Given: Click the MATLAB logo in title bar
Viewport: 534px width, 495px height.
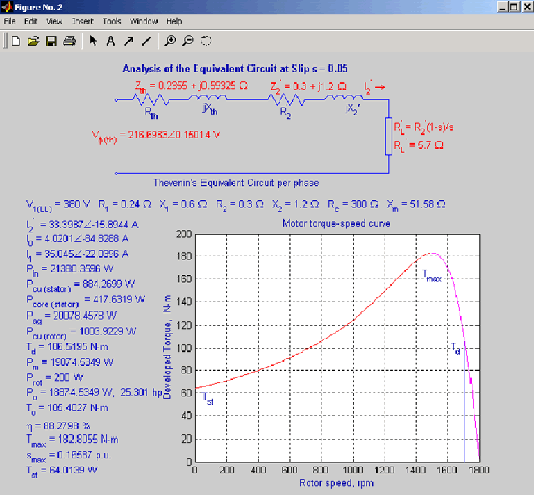Looking at the screenshot, I should point(6,6).
